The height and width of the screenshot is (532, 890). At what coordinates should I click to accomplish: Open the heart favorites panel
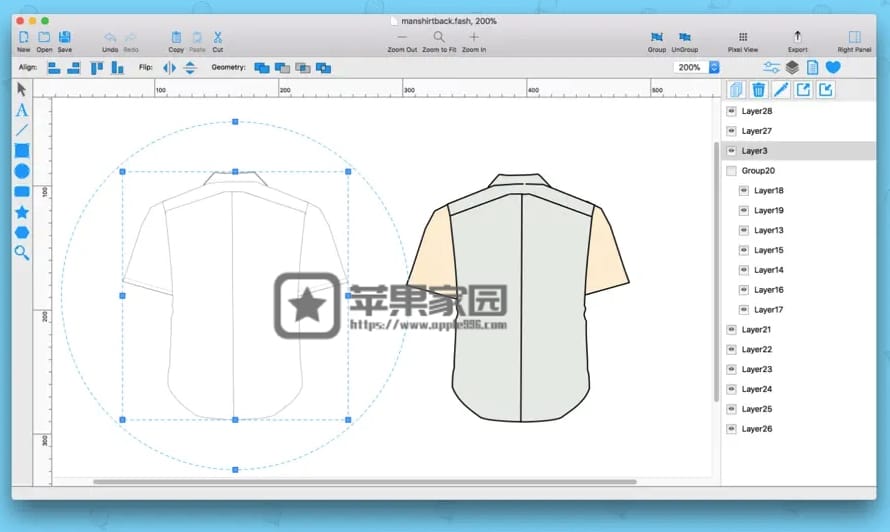833,68
